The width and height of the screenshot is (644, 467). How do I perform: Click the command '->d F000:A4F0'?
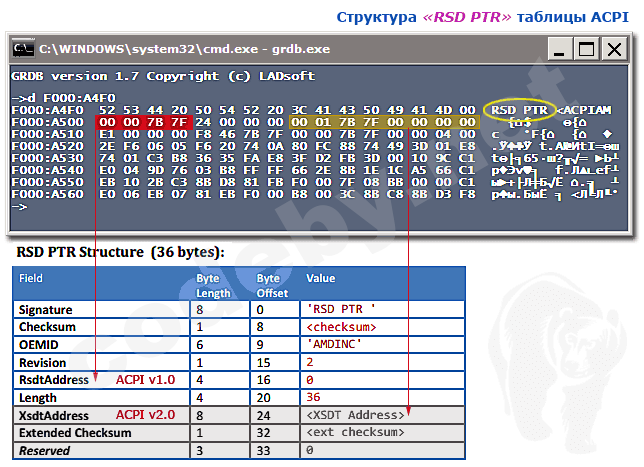tap(64, 98)
